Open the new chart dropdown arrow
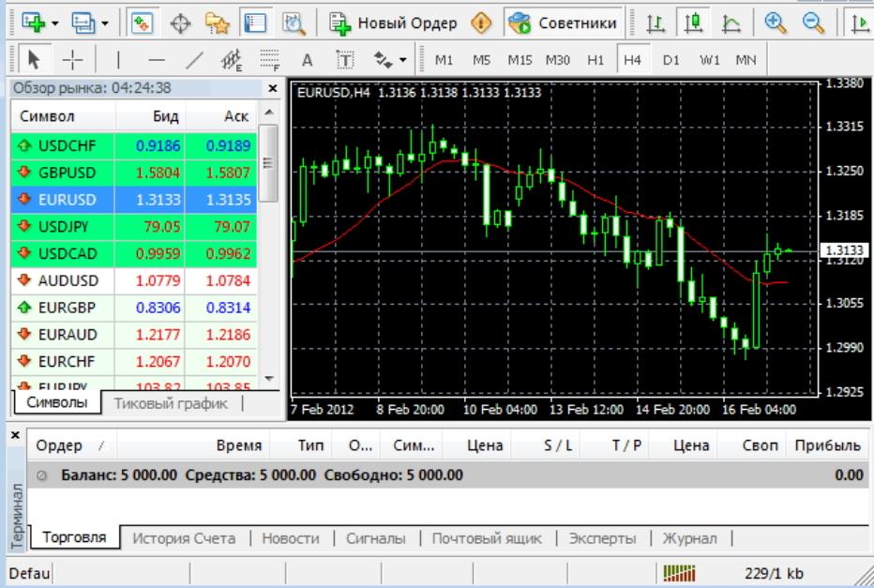 pos(55,23)
